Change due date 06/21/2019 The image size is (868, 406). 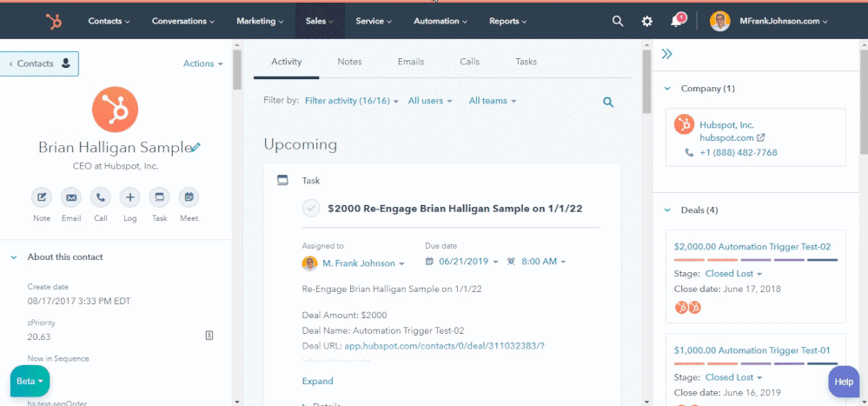coord(468,262)
